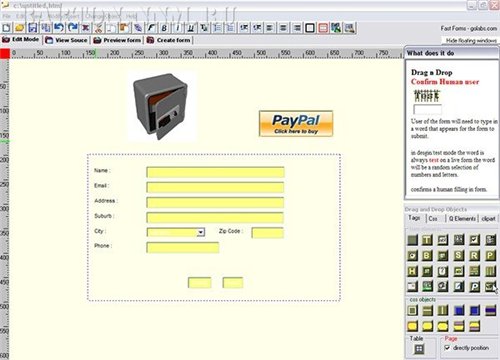
Task: Select the solid blue css object swatch
Action: [x=459, y=310]
